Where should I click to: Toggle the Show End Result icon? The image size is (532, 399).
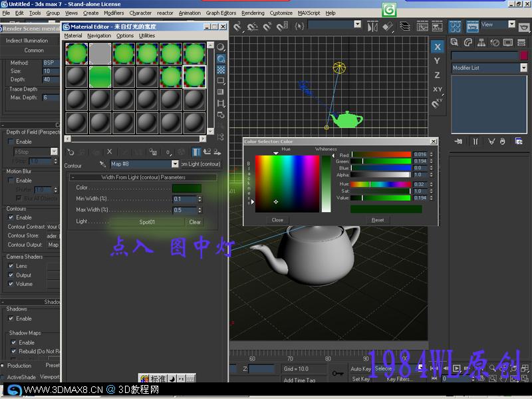(x=196, y=152)
